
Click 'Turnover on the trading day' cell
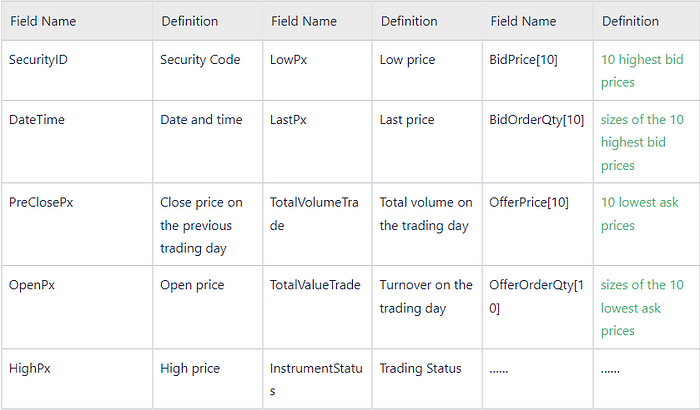pos(427,307)
